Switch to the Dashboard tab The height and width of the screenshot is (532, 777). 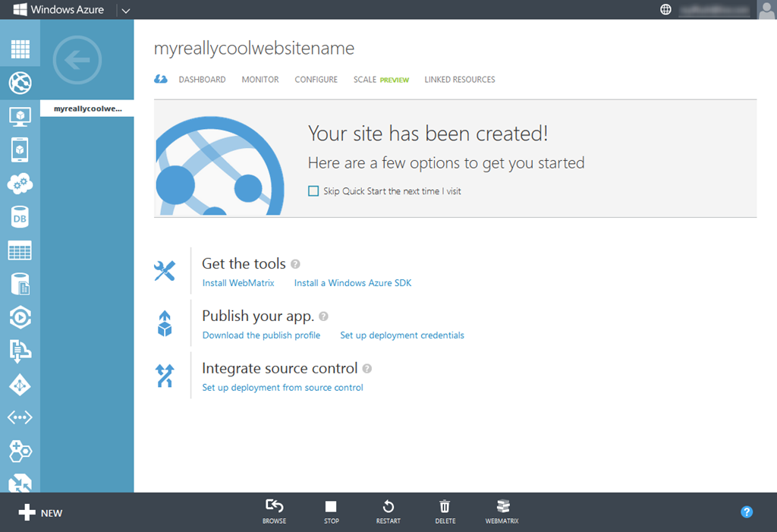click(x=202, y=80)
